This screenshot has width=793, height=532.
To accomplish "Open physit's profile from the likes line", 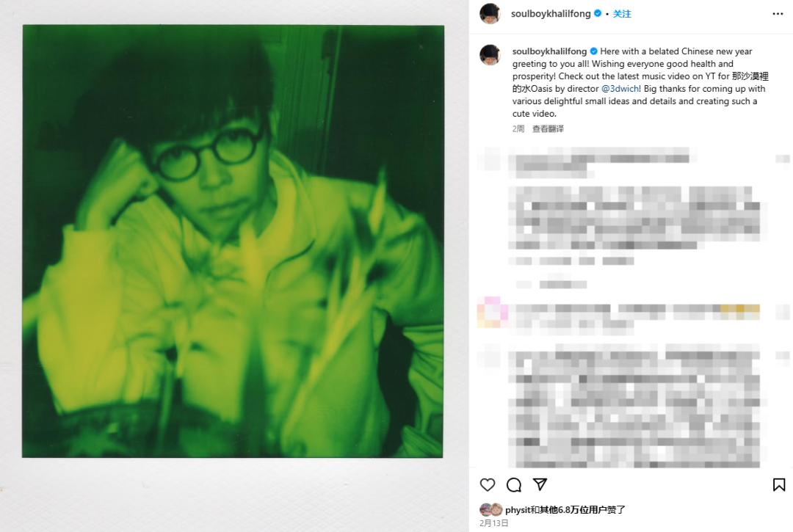I will (518, 510).
